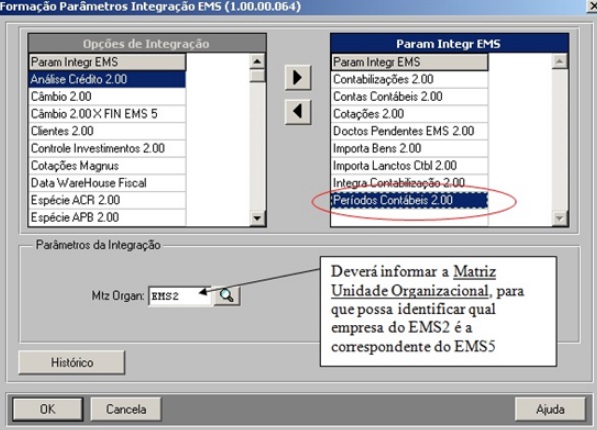Select Cotações Magnus row
This screenshot has width=597, height=430.
(107, 165)
